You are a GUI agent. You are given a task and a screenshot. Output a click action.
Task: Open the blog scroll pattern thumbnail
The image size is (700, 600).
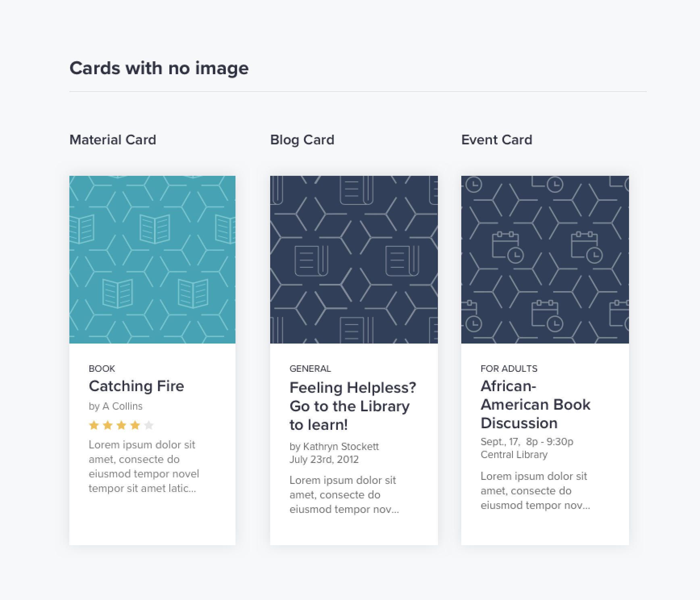tap(354, 260)
